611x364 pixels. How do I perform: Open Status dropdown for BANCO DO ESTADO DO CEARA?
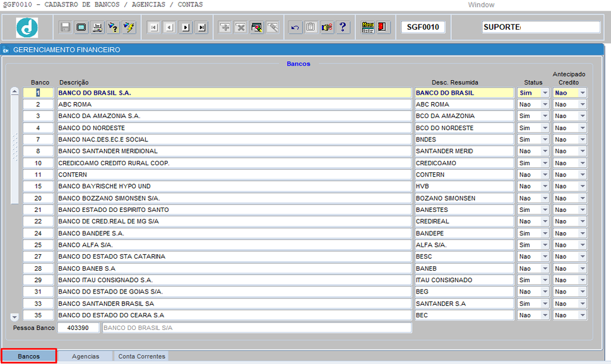[545, 315]
